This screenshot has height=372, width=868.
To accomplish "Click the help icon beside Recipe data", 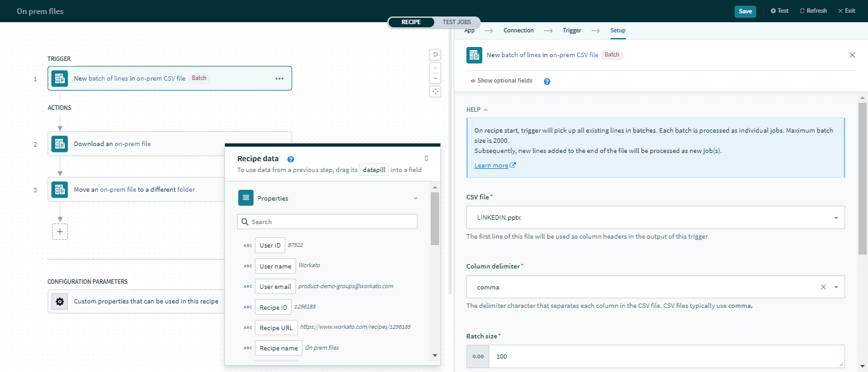I will 290,159.
